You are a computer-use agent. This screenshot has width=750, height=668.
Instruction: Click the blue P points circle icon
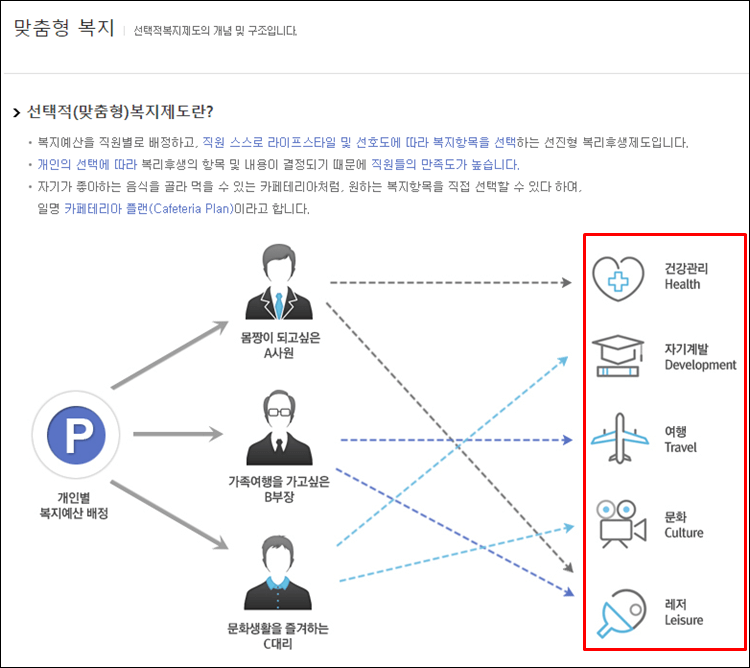76,435
